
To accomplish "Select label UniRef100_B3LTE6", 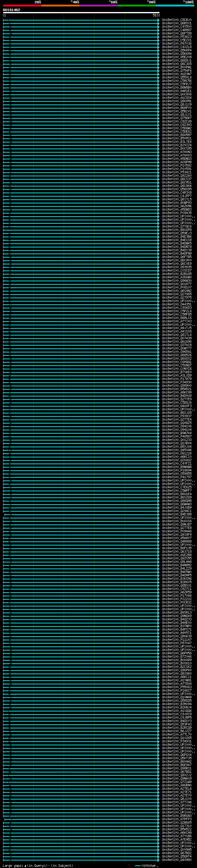I will 176,142.
